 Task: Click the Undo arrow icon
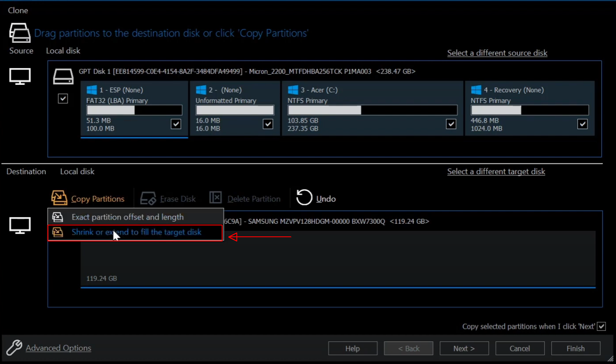(x=304, y=197)
